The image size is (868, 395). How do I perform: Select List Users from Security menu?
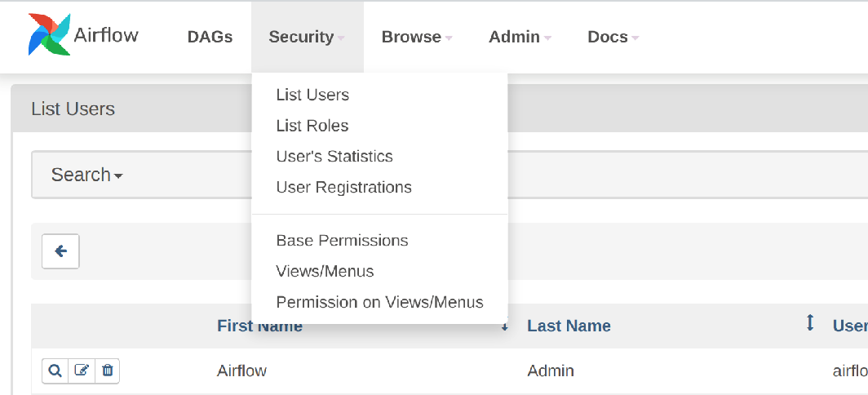[x=312, y=95]
